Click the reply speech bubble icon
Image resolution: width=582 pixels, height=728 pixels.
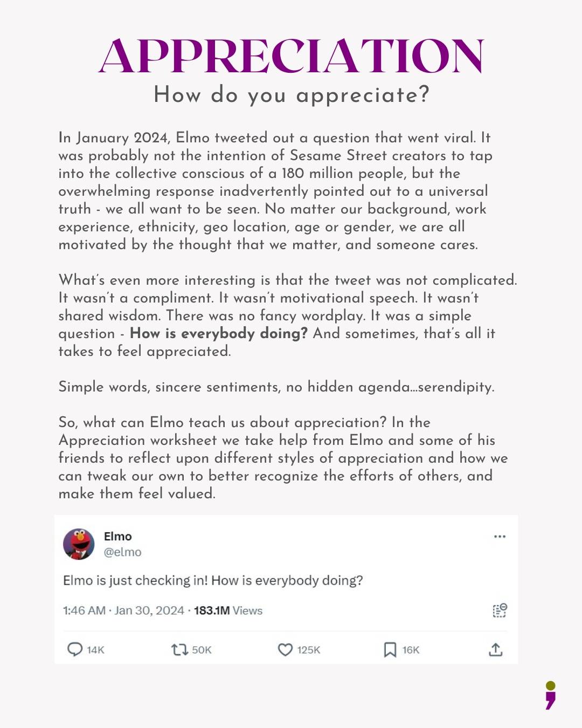[x=75, y=650]
